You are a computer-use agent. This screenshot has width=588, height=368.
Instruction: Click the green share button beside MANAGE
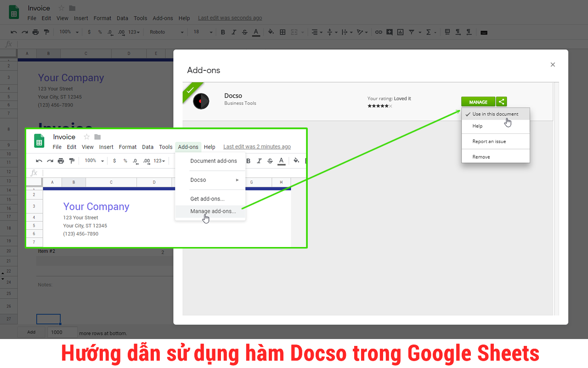502,102
